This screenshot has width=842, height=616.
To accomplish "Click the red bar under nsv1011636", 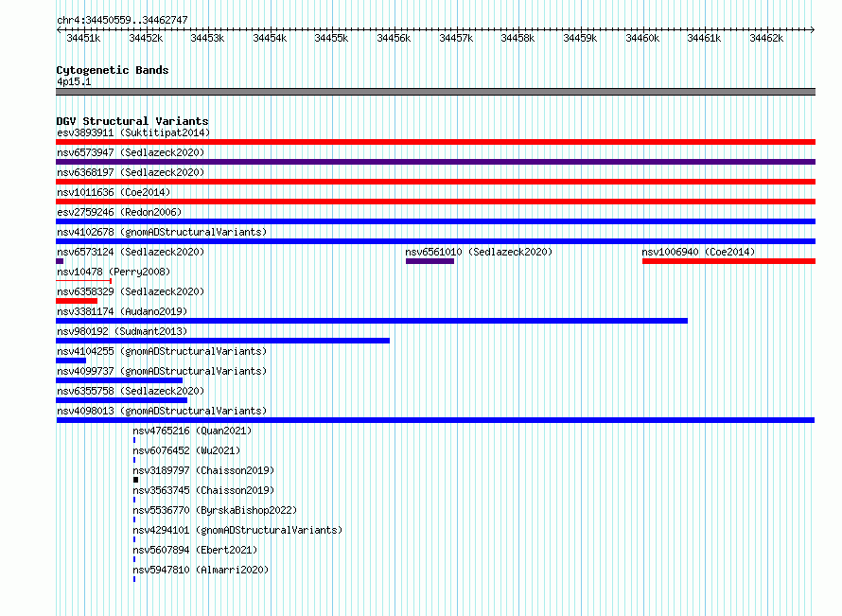I will pyautogui.click(x=435, y=202).
